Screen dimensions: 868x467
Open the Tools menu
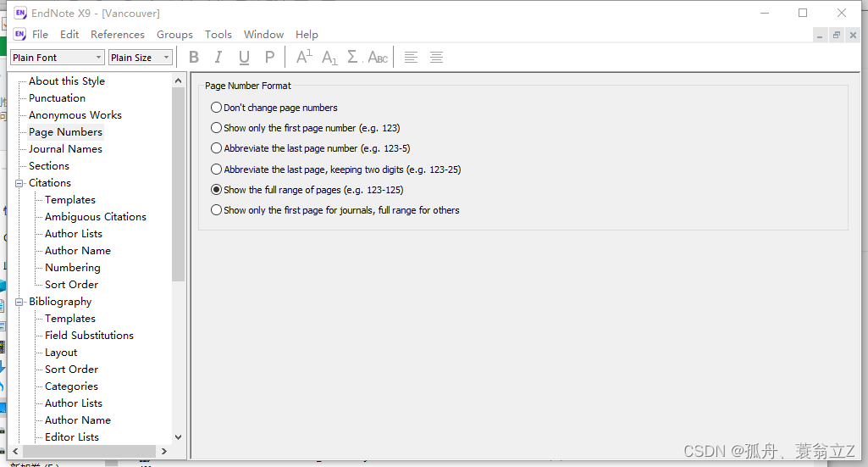pos(218,35)
